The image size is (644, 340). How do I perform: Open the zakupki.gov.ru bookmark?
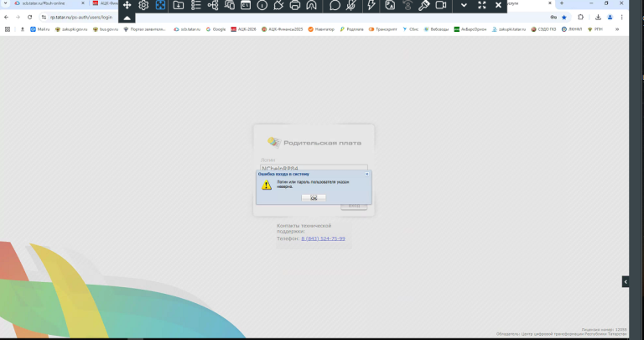(x=71, y=29)
